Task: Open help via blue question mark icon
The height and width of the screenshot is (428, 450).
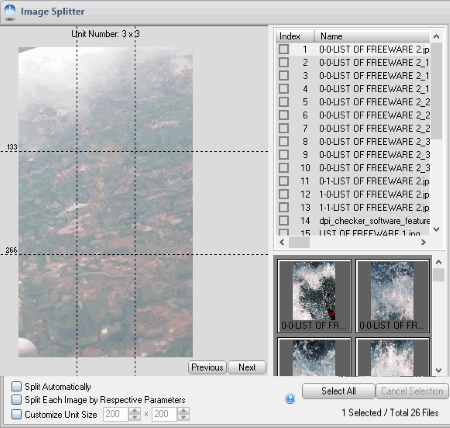Action: point(290,399)
